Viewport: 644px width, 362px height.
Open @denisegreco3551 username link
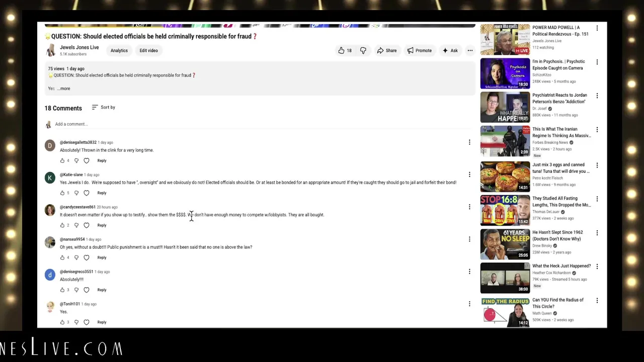coord(76,271)
